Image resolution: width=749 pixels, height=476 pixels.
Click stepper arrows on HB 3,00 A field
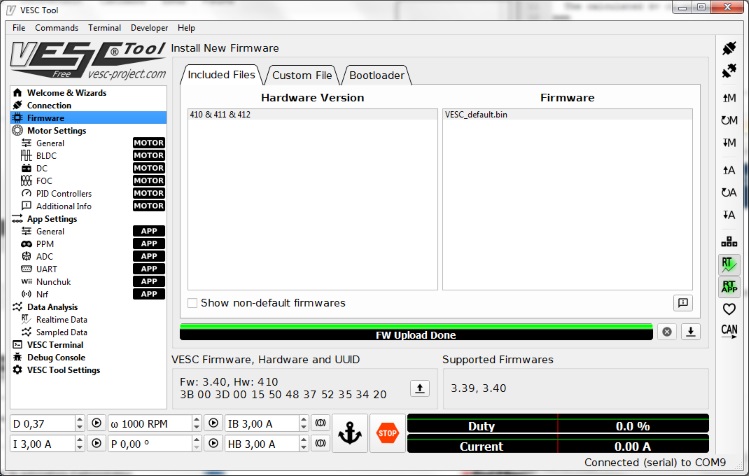(304, 444)
